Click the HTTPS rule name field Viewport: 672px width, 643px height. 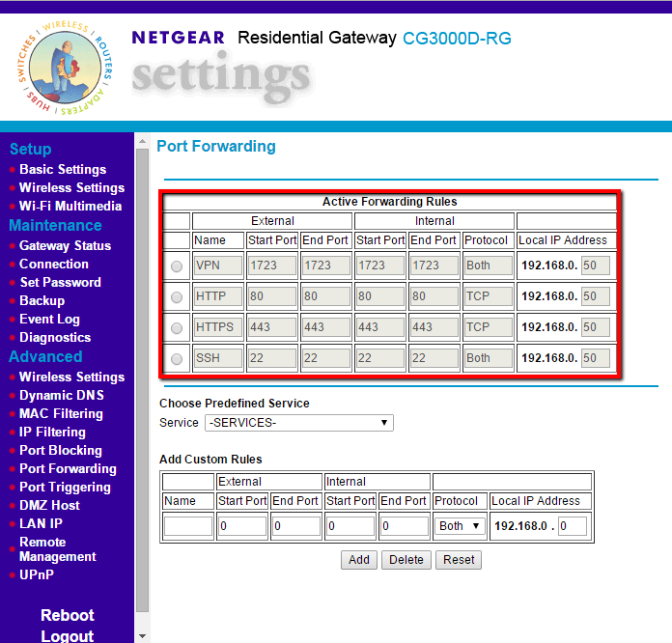click(218, 327)
